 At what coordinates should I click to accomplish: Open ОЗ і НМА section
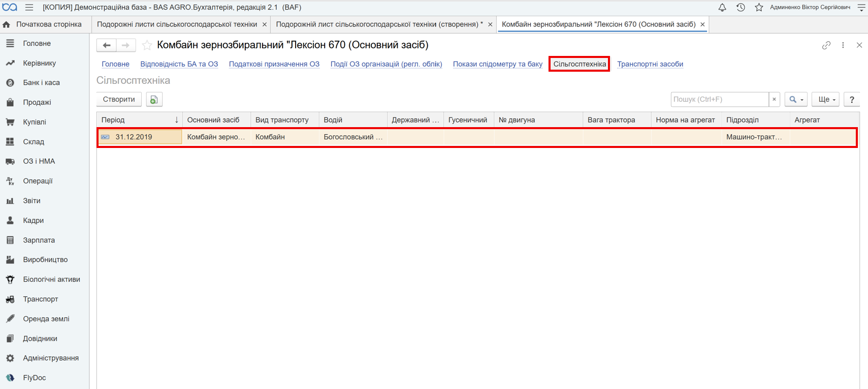coord(39,161)
